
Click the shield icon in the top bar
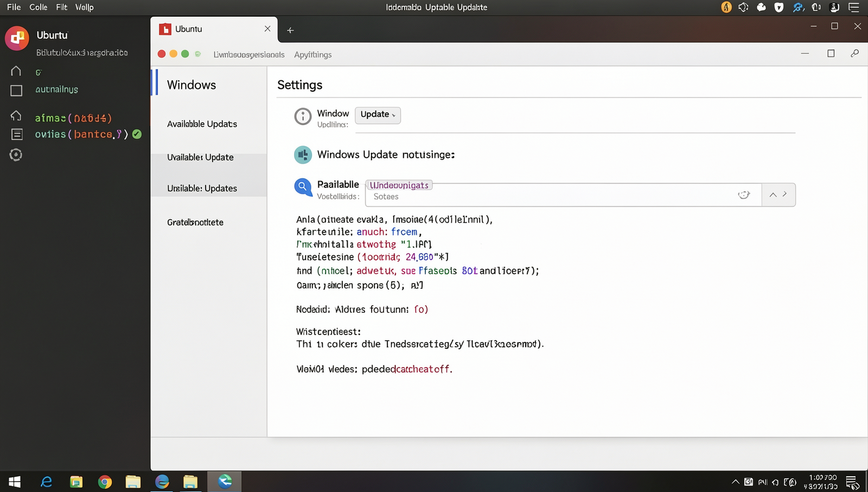779,7
